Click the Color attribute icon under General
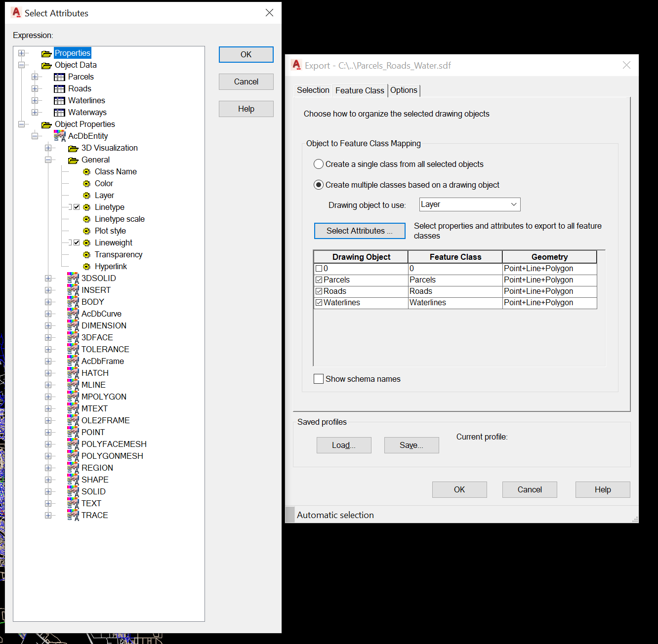Viewport: 658px width, 644px height. coord(87,183)
